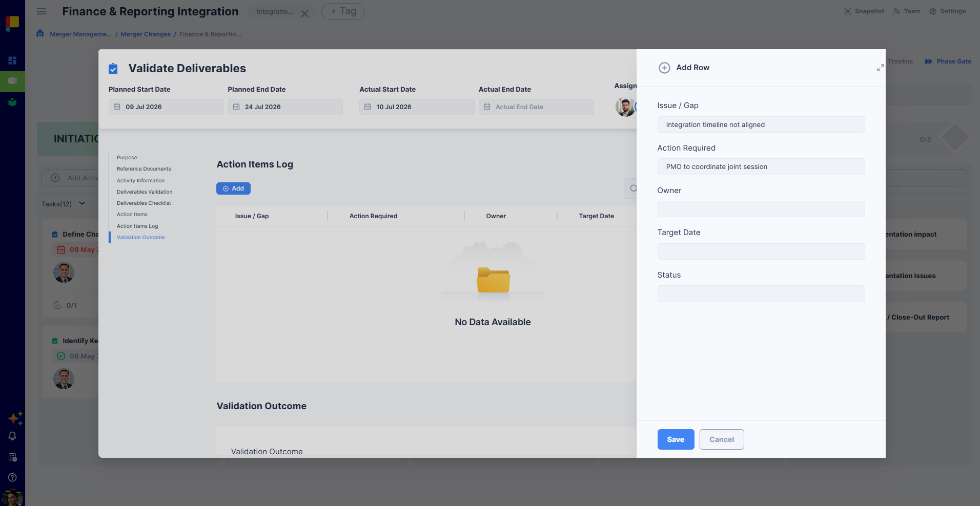
Task: Open the Planned End Date picker
Action: (285, 107)
